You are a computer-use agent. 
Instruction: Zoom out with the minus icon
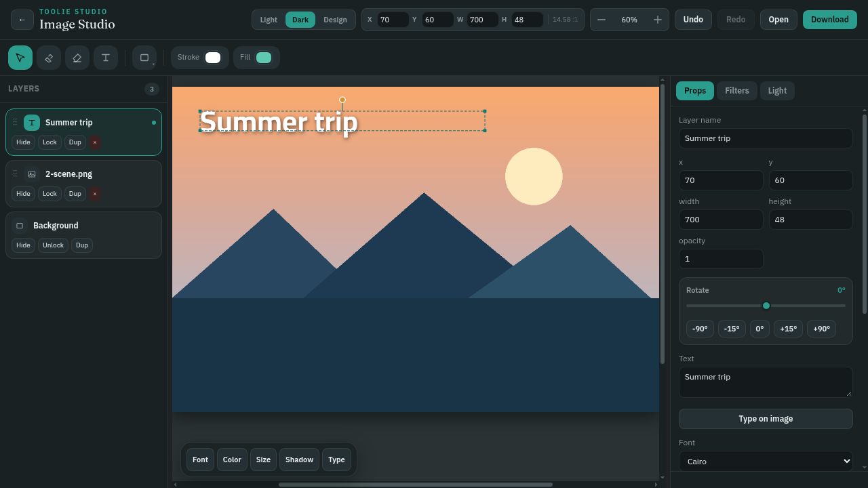601,20
